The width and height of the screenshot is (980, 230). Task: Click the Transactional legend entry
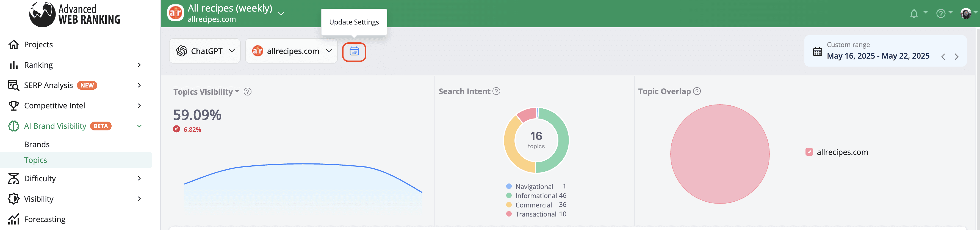coord(536,214)
